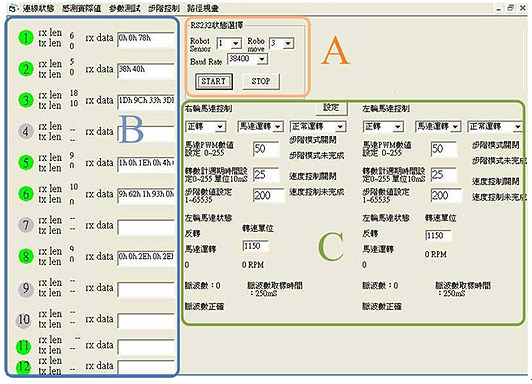Click empty rx data field of row 10
Screen dimensions: 532x384
point(146,321)
